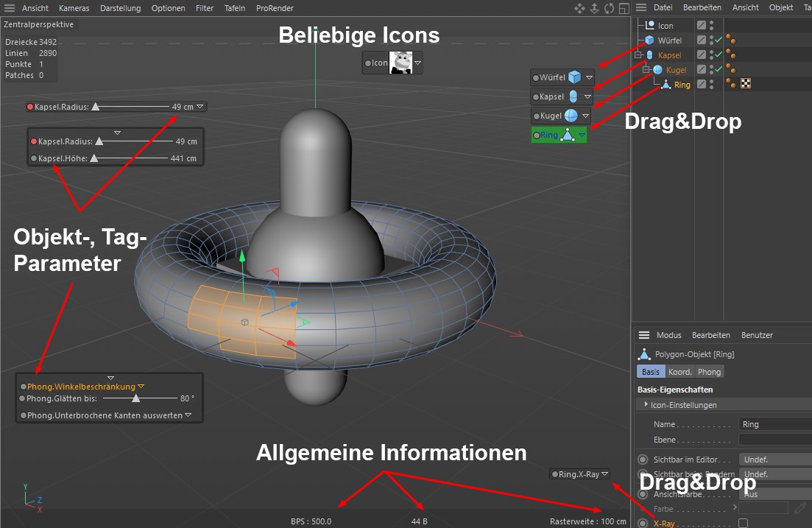This screenshot has width=812, height=528.
Task: Collapse the Kapsel tree hierarchy
Action: pyautogui.click(x=639, y=55)
